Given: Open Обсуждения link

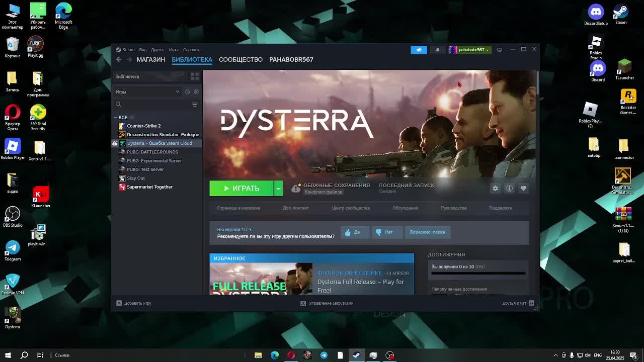Looking at the screenshot, I should [x=406, y=208].
